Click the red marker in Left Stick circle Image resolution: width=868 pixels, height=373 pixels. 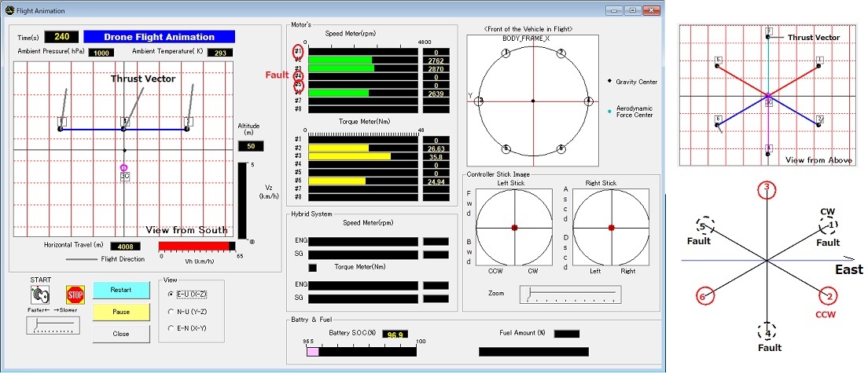click(514, 228)
